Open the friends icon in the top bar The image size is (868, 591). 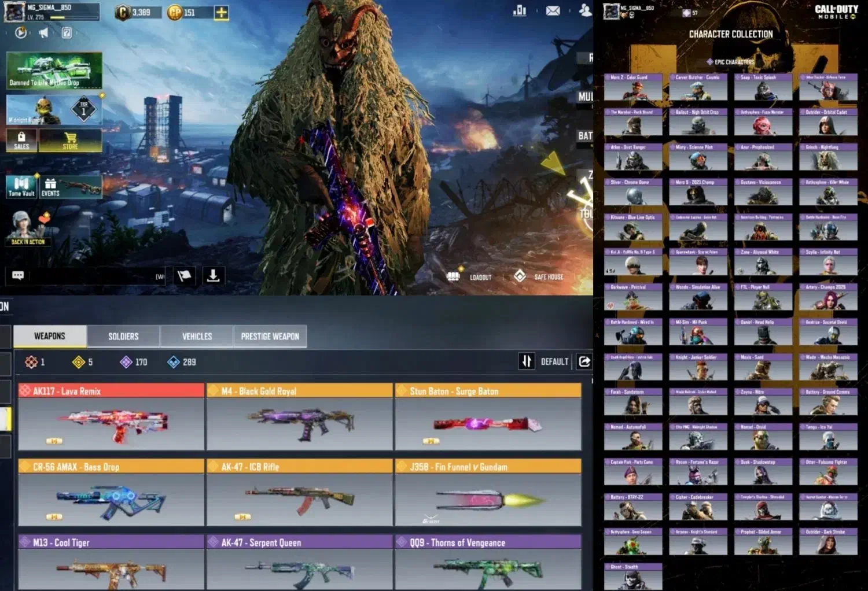[585, 10]
